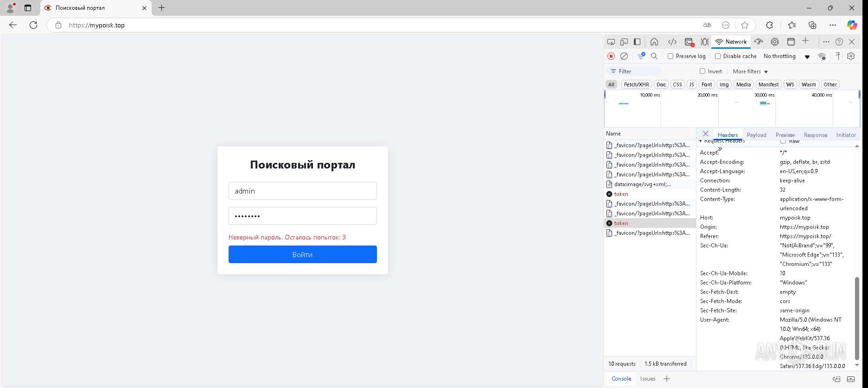Open DevTools customize ellipsis menu
Image resolution: width=868 pixels, height=388 pixels.
[x=826, y=42]
